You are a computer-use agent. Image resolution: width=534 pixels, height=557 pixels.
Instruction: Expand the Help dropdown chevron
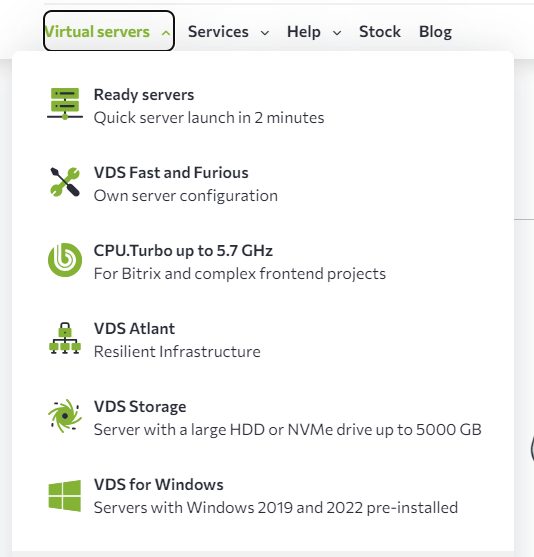coord(337,33)
